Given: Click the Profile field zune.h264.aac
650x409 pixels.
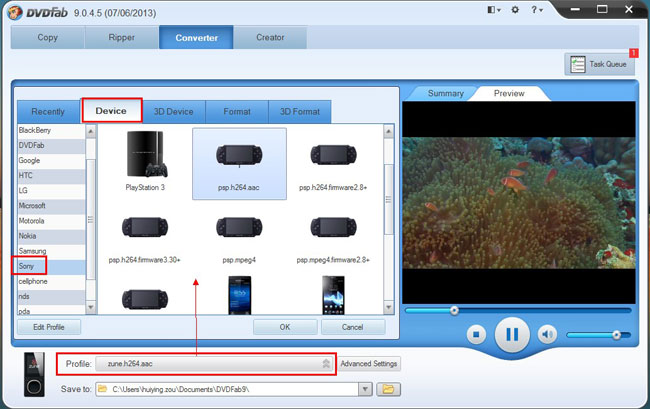Looking at the screenshot, I should [214, 363].
